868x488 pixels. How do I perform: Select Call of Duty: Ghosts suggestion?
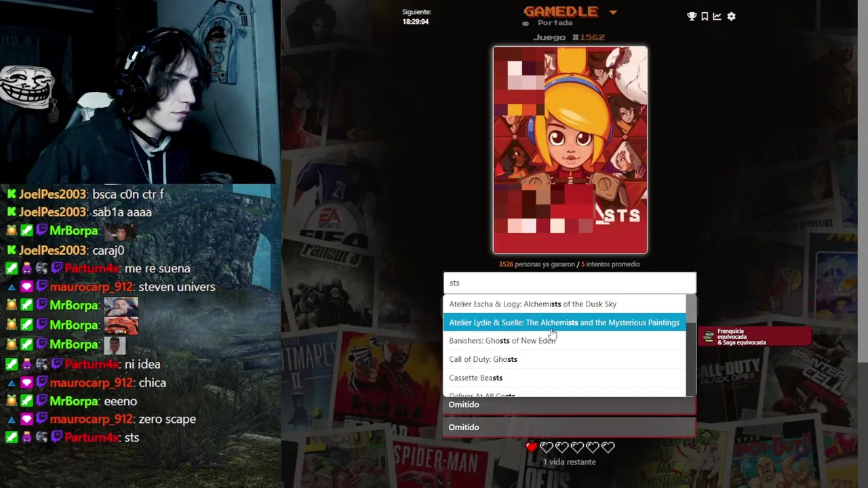(564, 359)
